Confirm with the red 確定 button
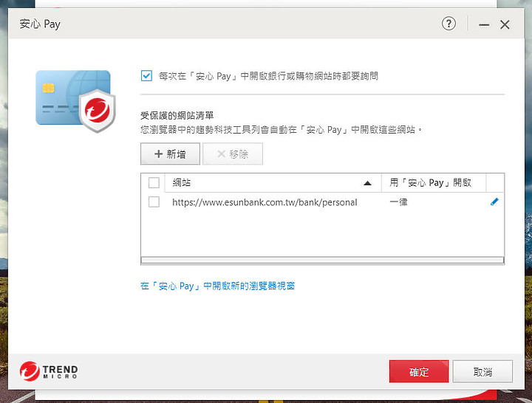532x403 pixels. click(419, 371)
